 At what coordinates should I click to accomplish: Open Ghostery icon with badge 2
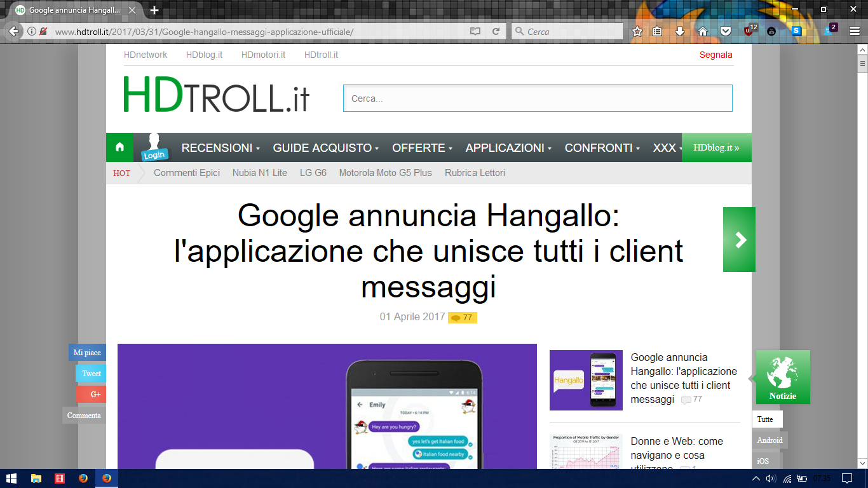831,30
